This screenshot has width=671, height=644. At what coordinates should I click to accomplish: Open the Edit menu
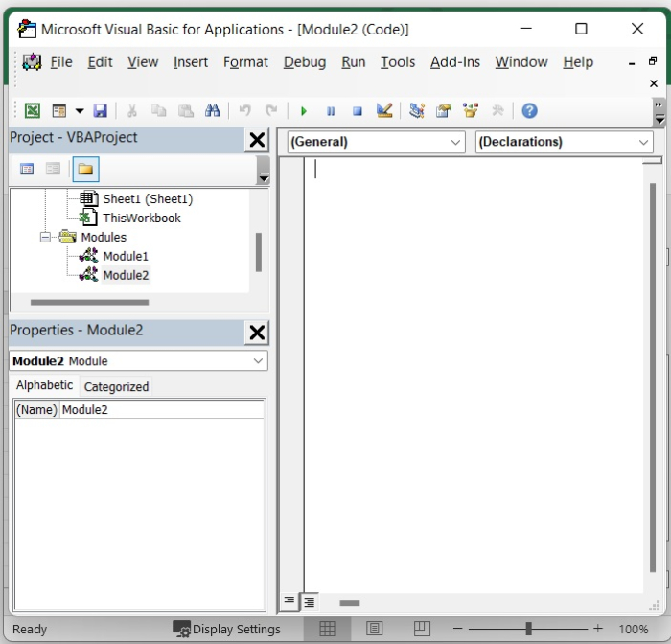coord(100,62)
